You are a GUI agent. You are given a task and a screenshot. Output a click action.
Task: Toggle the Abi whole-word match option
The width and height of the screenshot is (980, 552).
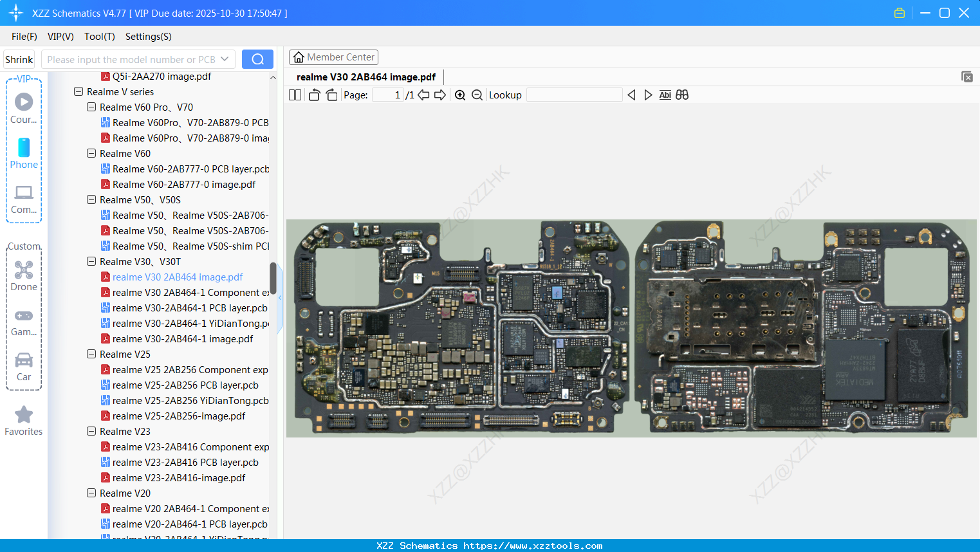point(665,95)
